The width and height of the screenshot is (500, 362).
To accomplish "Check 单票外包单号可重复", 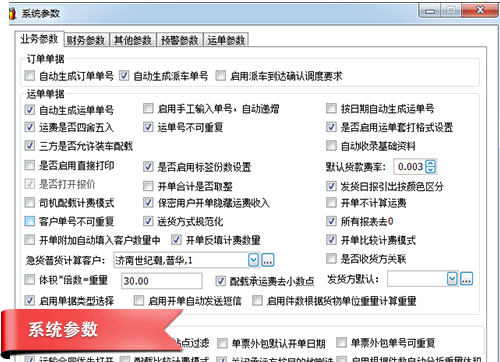I will tap(341, 342).
